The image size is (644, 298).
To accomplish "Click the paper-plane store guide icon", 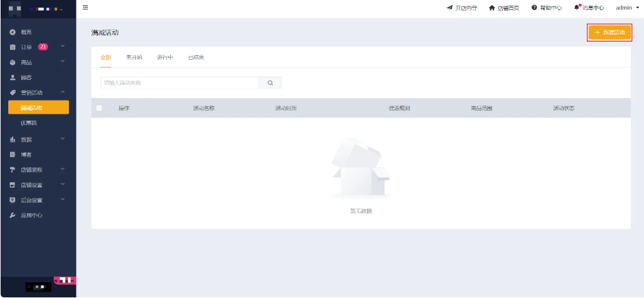I will tap(449, 8).
